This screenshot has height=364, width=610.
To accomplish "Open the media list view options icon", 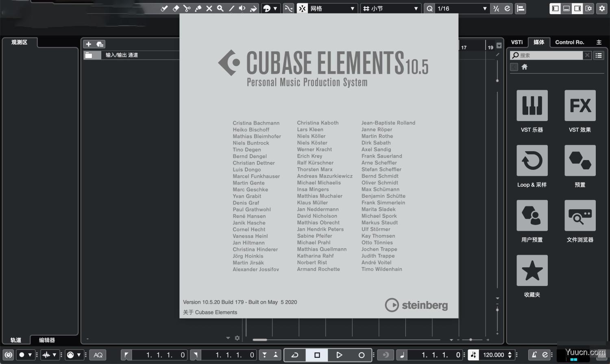I will (599, 55).
